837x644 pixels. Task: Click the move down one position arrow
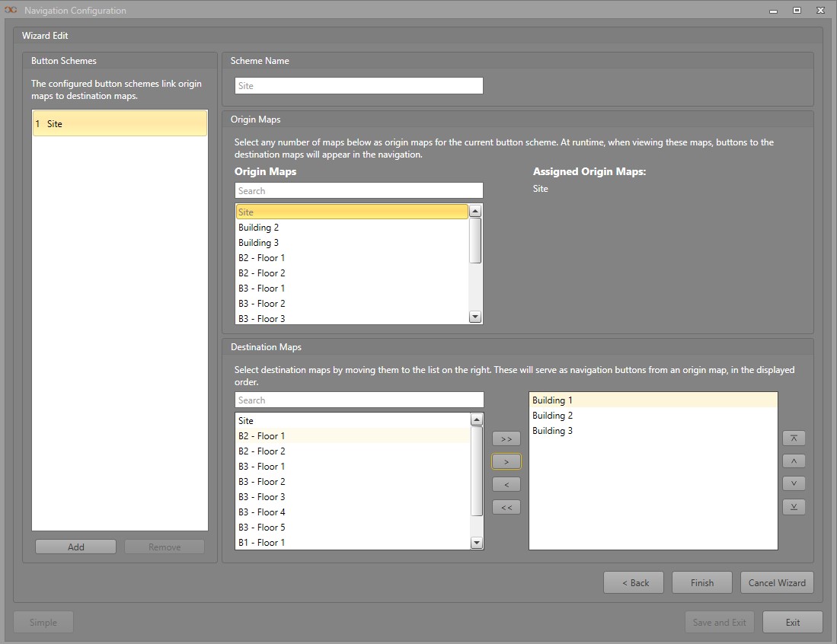point(794,484)
